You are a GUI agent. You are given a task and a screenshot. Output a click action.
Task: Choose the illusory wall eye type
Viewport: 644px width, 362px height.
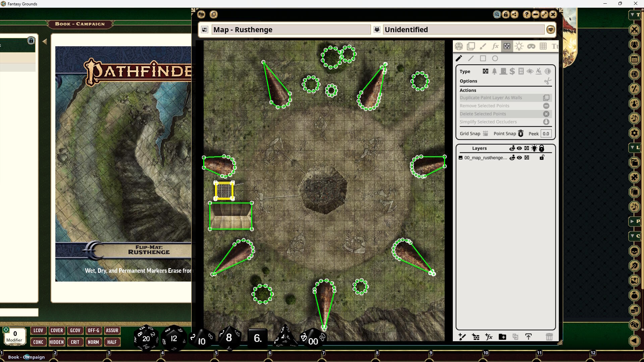click(x=530, y=71)
